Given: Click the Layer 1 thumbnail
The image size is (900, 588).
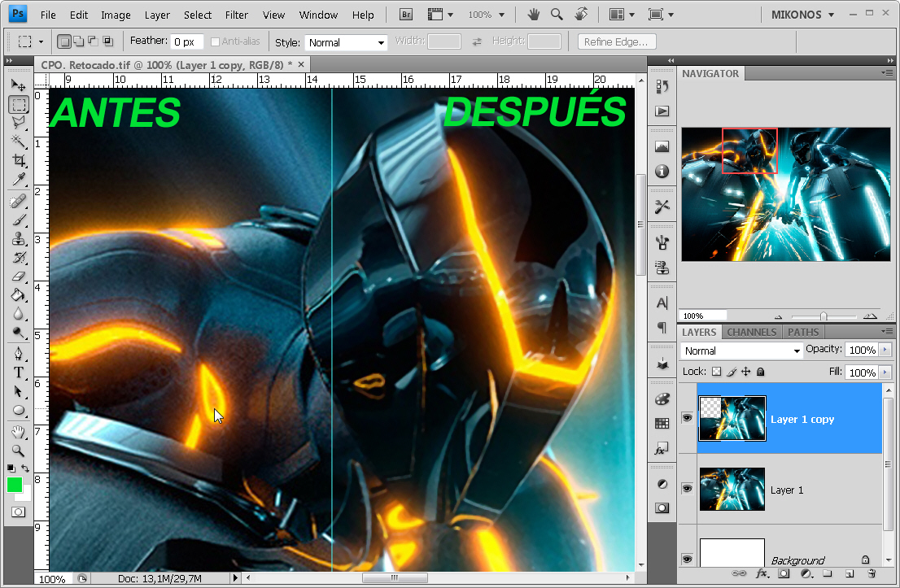Looking at the screenshot, I should point(732,490).
